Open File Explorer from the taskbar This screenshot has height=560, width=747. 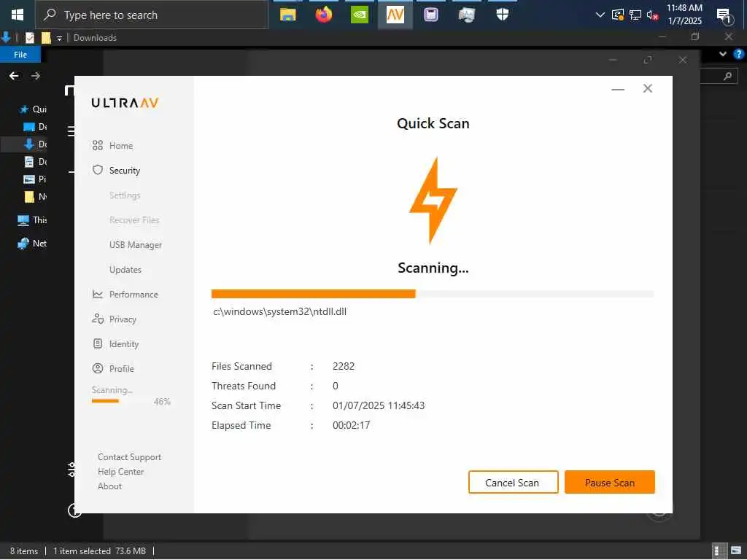pos(287,15)
